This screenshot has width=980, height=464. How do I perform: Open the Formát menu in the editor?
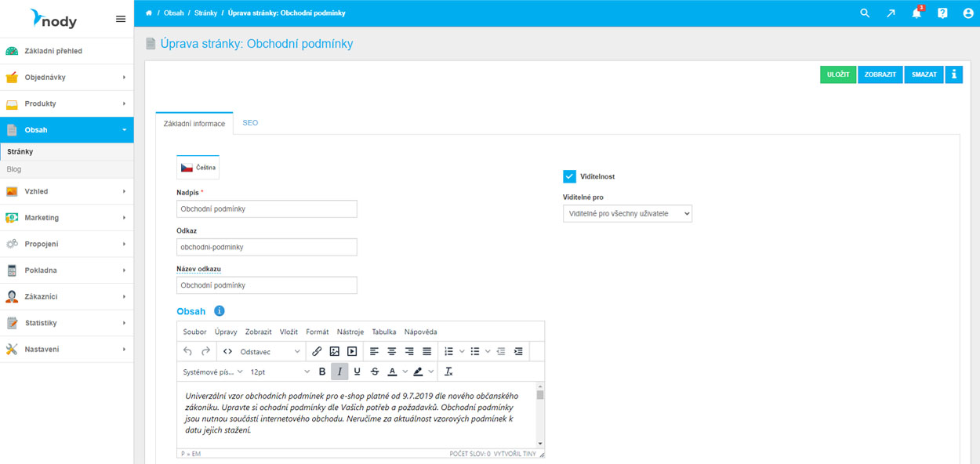pos(317,332)
